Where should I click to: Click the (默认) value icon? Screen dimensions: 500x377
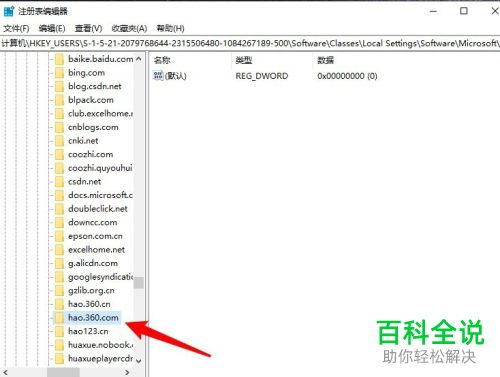click(158, 76)
